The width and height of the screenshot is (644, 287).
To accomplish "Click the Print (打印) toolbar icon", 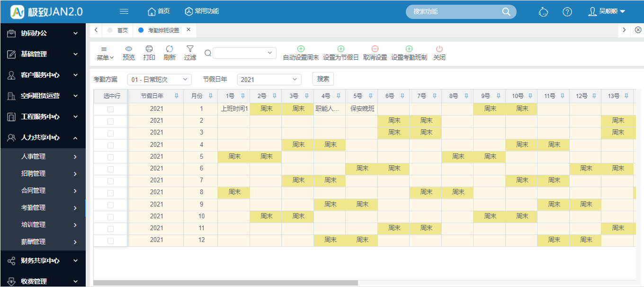I will coord(149,49).
